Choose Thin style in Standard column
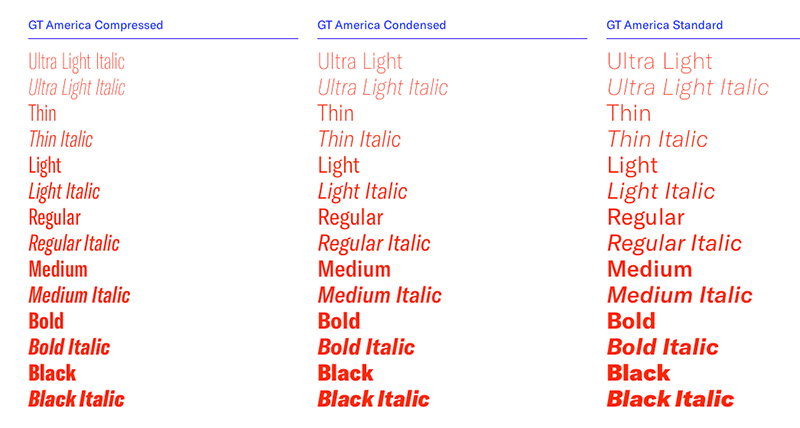800x428 pixels. pyautogui.click(x=629, y=113)
